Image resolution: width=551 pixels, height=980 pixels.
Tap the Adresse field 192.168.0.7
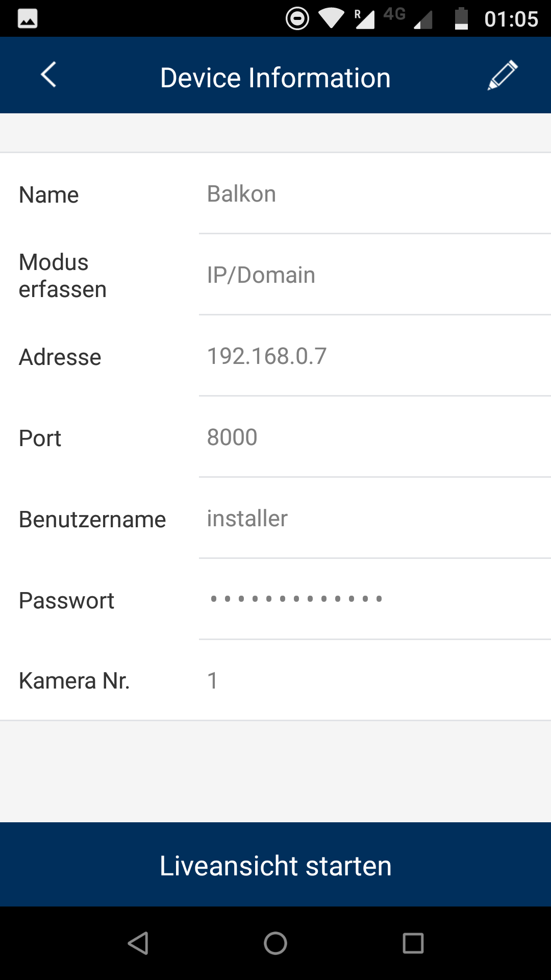click(x=374, y=356)
